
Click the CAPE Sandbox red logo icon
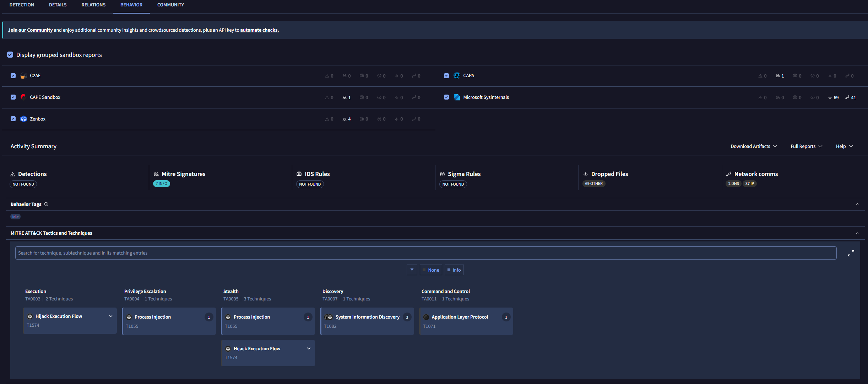[23, 97]
